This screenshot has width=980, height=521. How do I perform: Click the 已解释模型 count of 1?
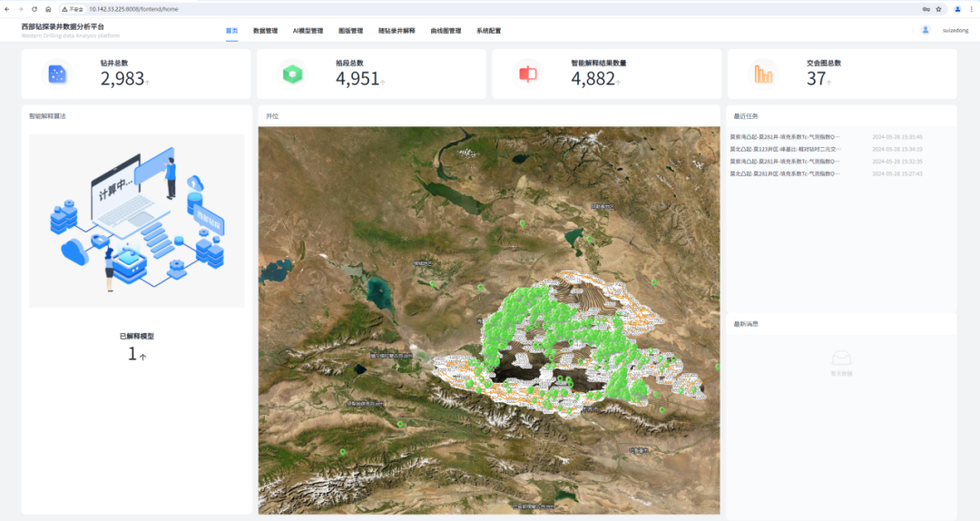point(132,354)
